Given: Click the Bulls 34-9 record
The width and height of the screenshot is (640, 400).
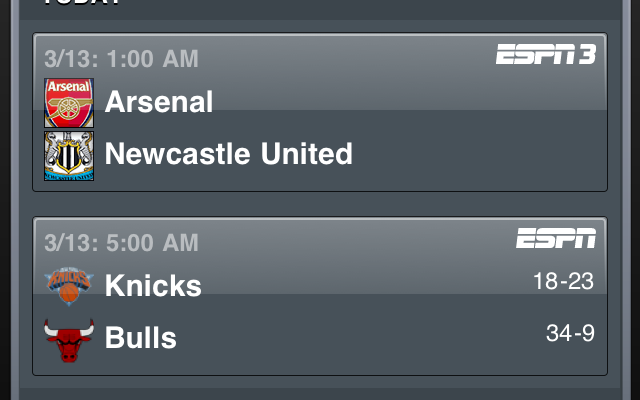Looking at the screenshot, I should (570, 333).
